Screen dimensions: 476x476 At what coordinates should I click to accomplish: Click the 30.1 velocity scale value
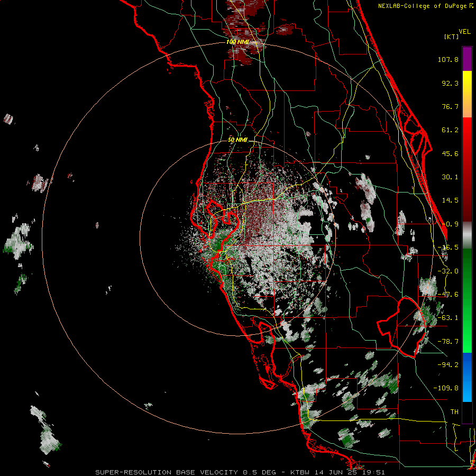450,177
